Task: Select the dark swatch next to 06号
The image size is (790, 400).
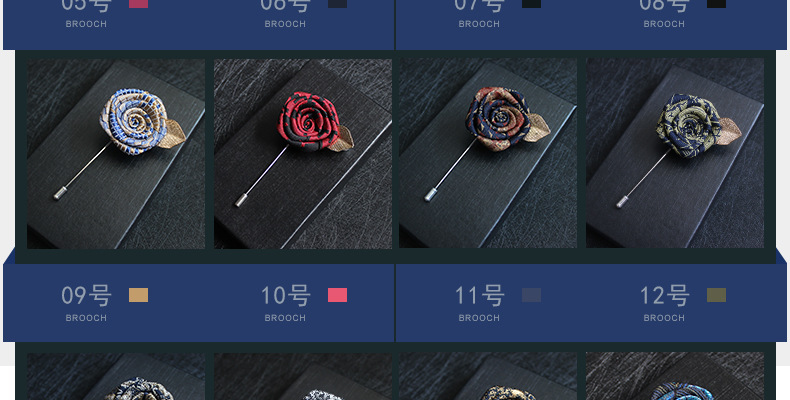Action: click(x=338, y=4)
